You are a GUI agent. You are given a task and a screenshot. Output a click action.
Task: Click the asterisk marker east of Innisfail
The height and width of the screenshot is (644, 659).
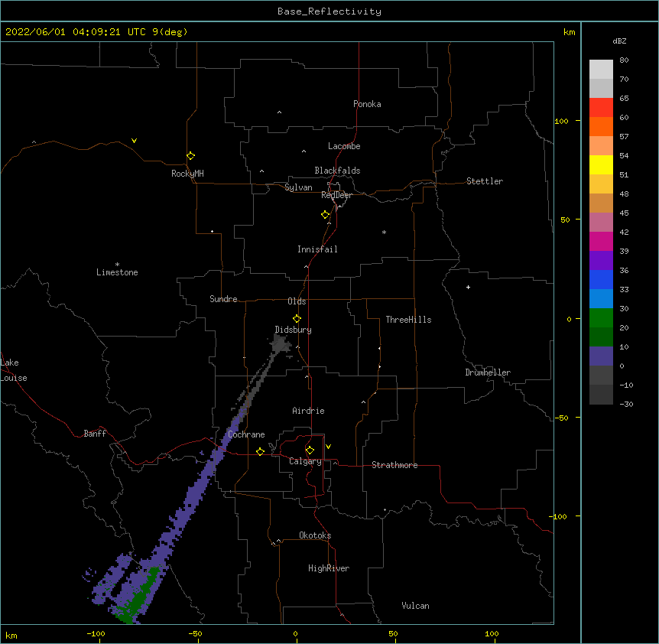[384, 232]
